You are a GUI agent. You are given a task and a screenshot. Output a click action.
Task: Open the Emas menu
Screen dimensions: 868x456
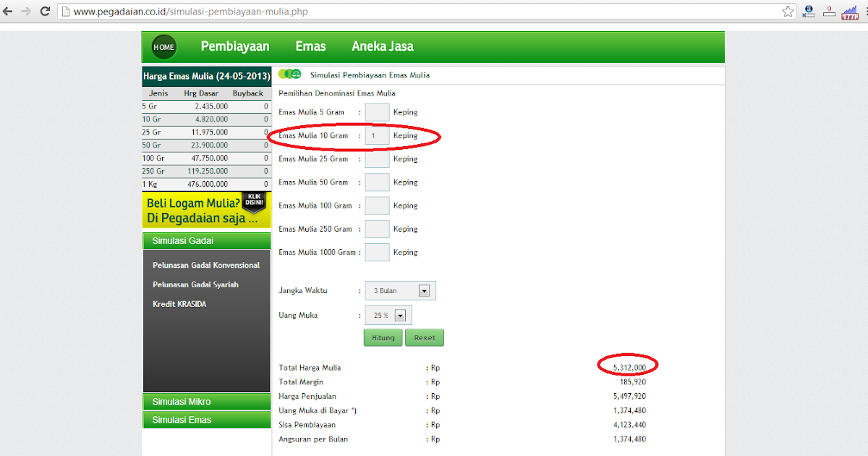point(310,46)
